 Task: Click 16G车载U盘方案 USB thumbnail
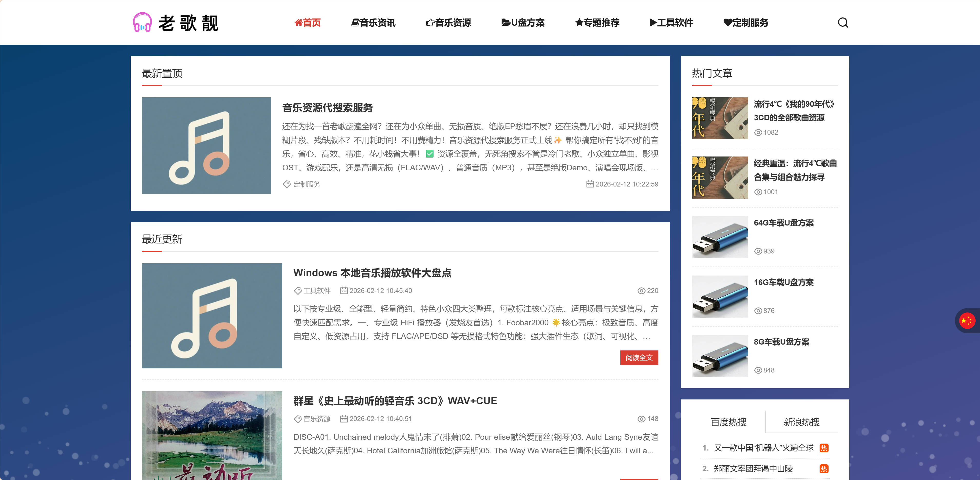click(720, 297)
